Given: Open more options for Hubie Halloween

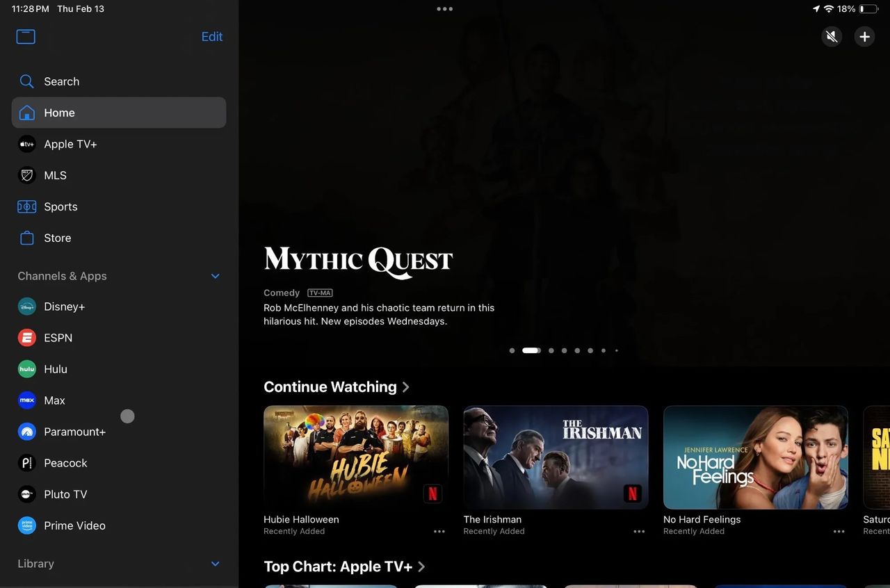Looking at the screenshot, I should [439, 531].
